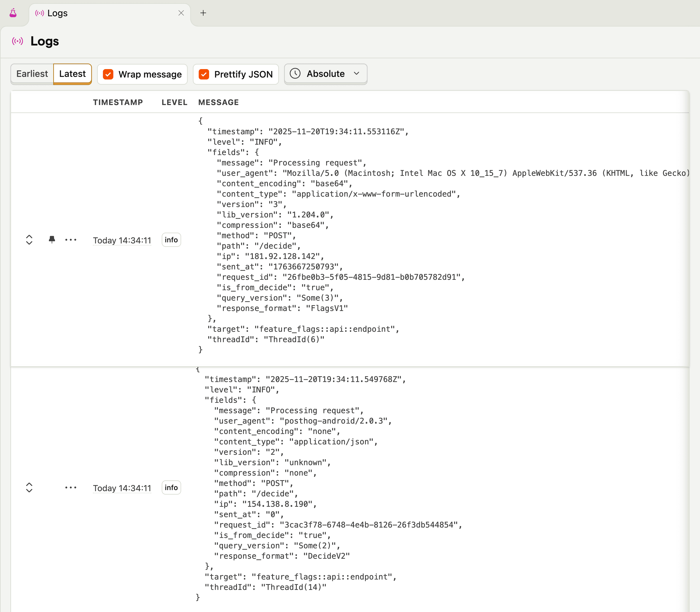Open more options for the ThreadId(6) log row

click(x=71, y=240)
